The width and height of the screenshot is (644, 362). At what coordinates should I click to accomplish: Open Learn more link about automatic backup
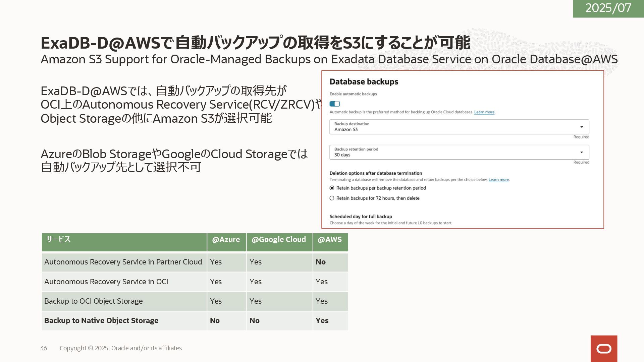pos(484,112)
